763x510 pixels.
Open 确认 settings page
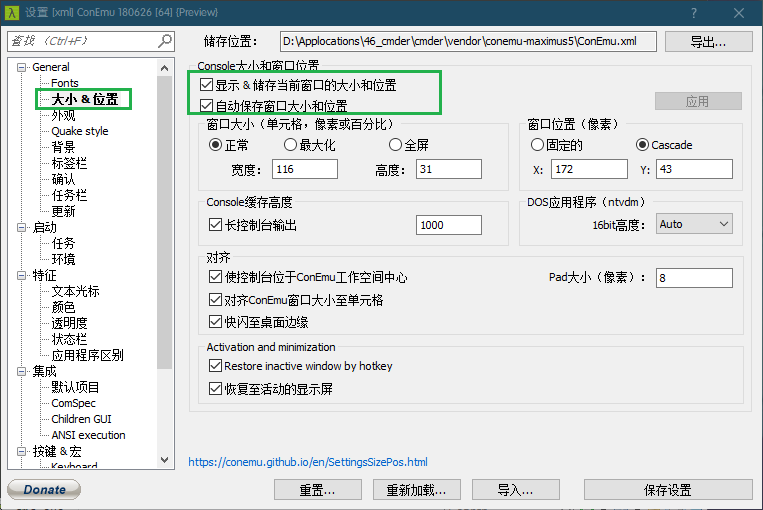click(x=63, y=179)
